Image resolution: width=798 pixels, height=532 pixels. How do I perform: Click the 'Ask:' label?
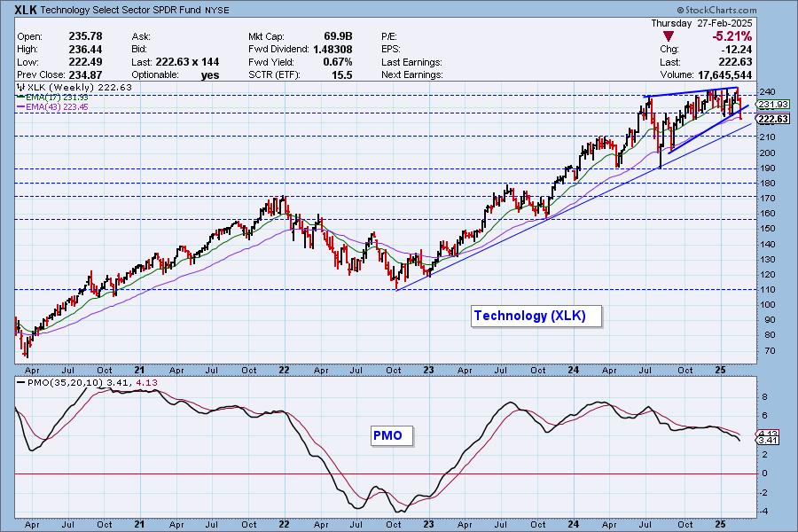click(141, 36)
